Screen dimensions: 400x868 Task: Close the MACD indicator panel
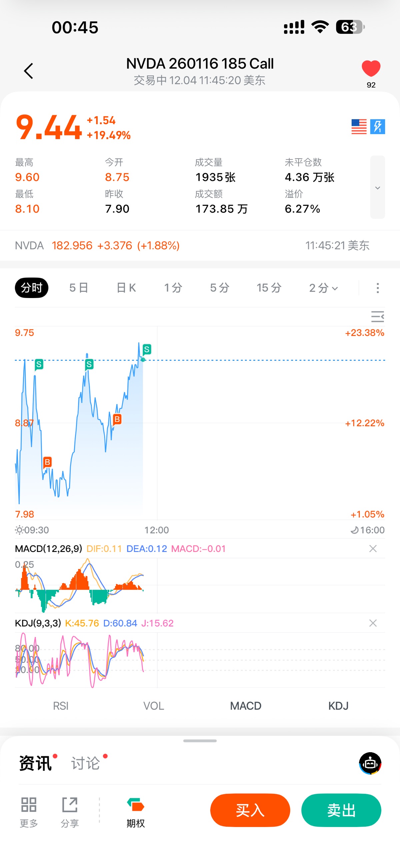click(x=373, y=549)
